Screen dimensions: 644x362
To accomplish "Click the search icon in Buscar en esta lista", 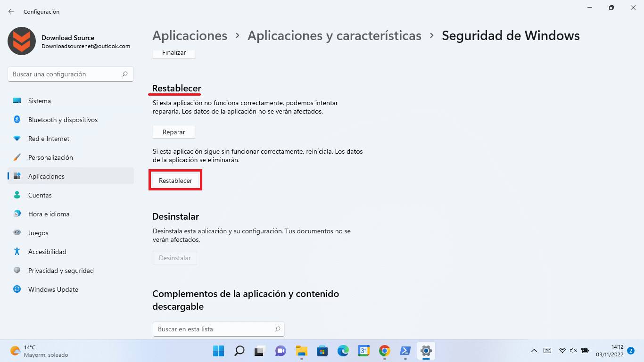I will pyautogui.click(x=278, y=329).
